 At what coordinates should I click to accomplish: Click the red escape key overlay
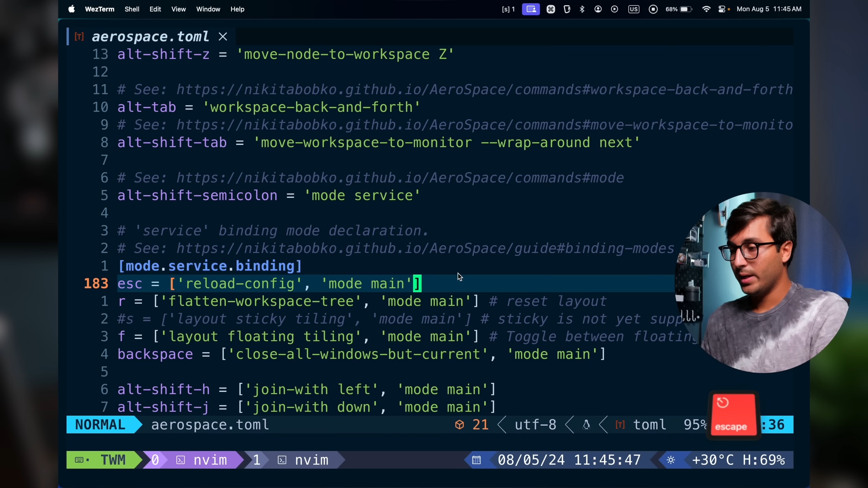[x=734, y=415]
